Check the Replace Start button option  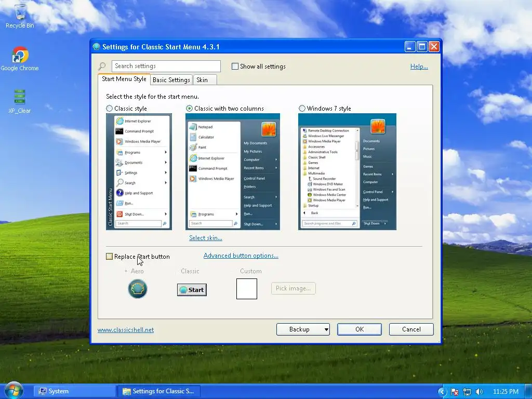[109, 257]
